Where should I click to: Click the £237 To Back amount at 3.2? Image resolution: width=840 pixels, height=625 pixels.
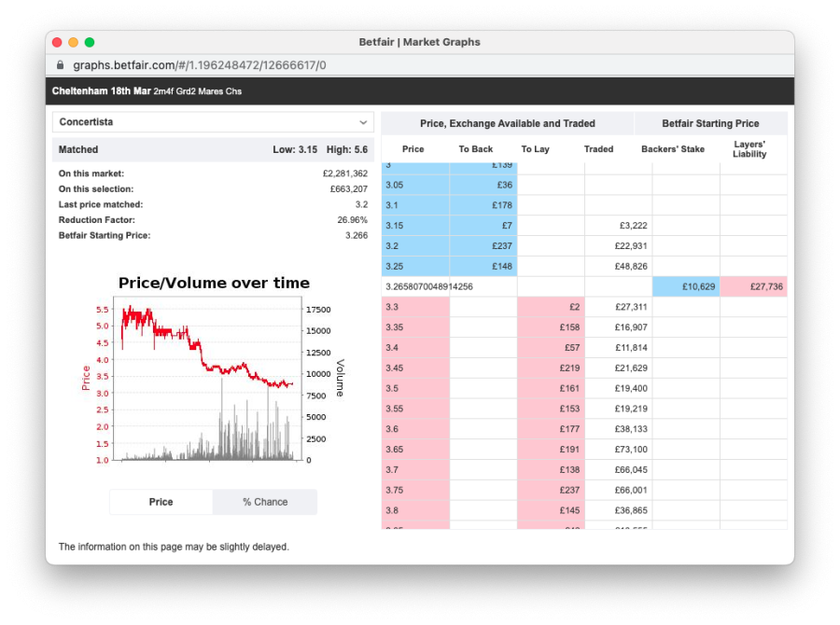pyautogui.click(x=502, y=246)
